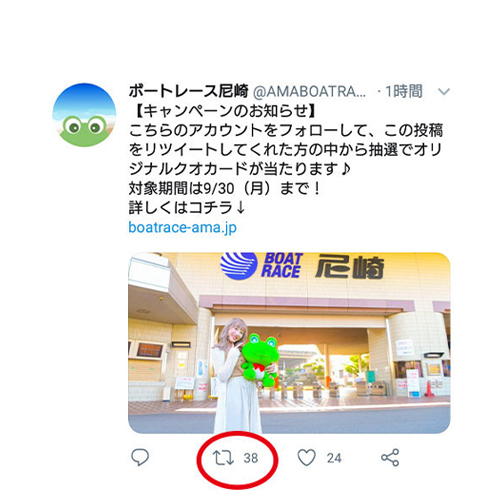The image size is (500, 500).
Task: Open the frog profile avatar
Action: (x=84, y=115)
